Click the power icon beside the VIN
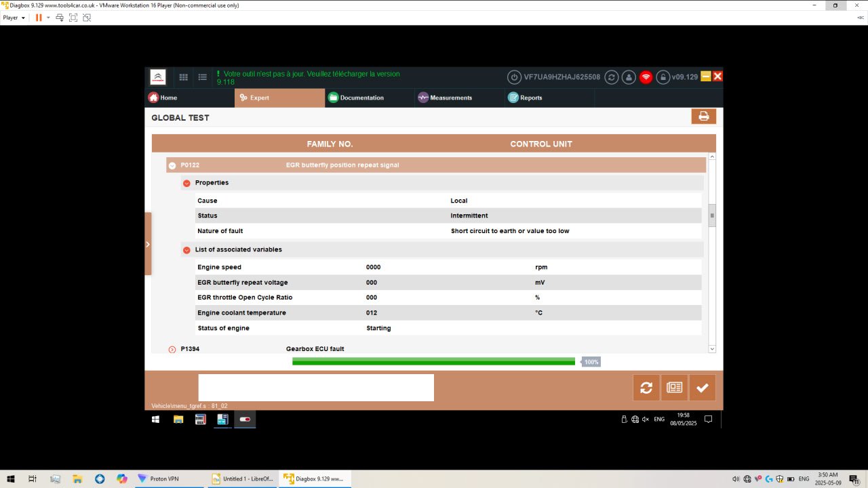The image size is (868, 488). pyautogui.click(x=514, y=77)
